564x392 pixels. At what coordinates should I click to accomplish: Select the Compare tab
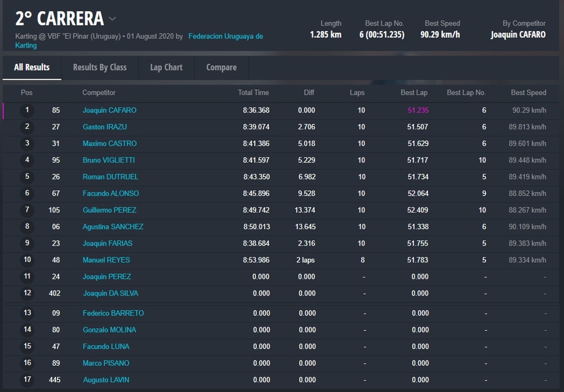click(221, 67)
